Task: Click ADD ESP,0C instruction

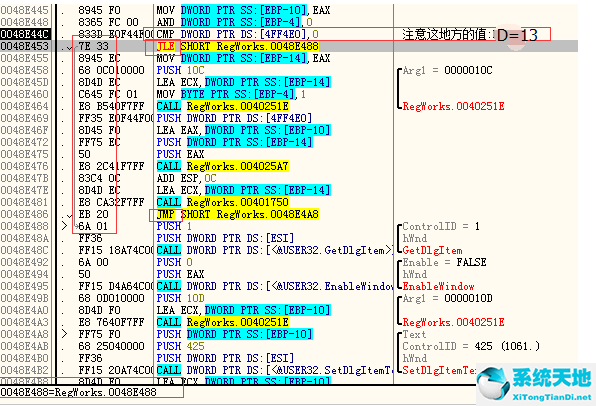Action: 187,178
